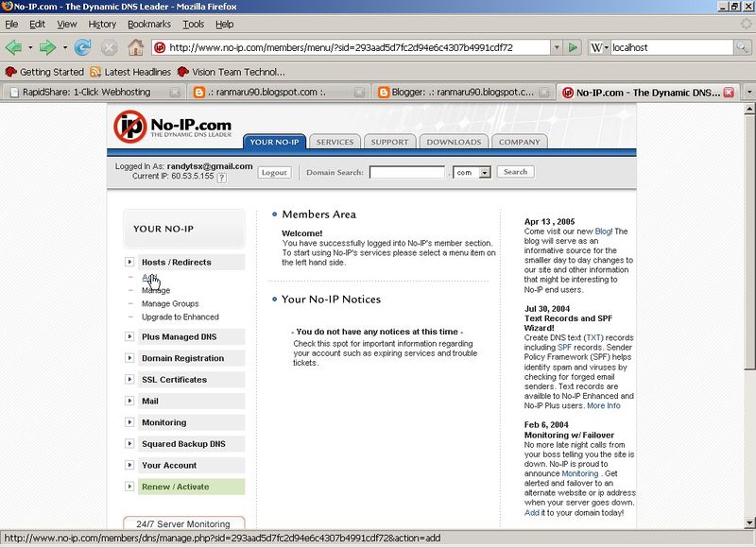Open the File menu

click(11, 25)
